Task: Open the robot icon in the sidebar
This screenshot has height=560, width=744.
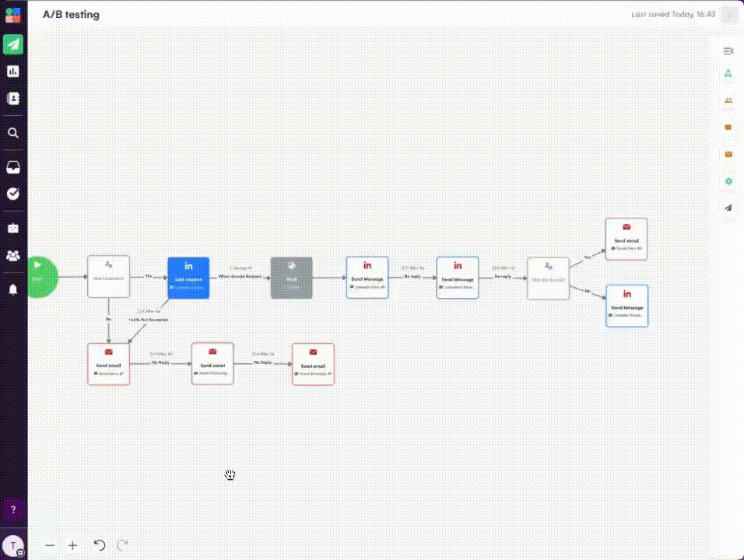Action: pos(13,228)
